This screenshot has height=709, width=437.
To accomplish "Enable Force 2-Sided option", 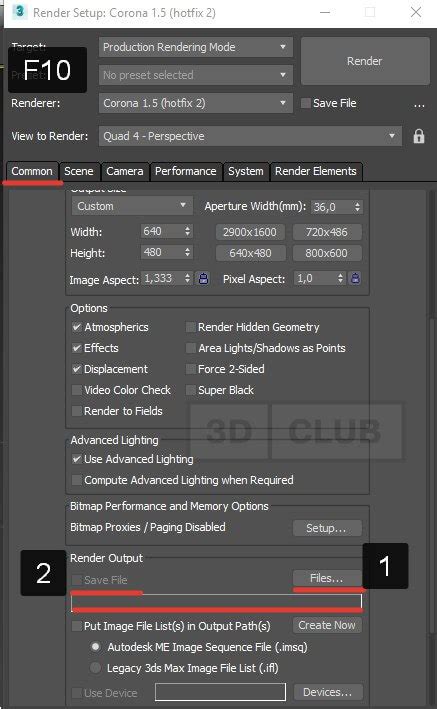I will point(190,369).
